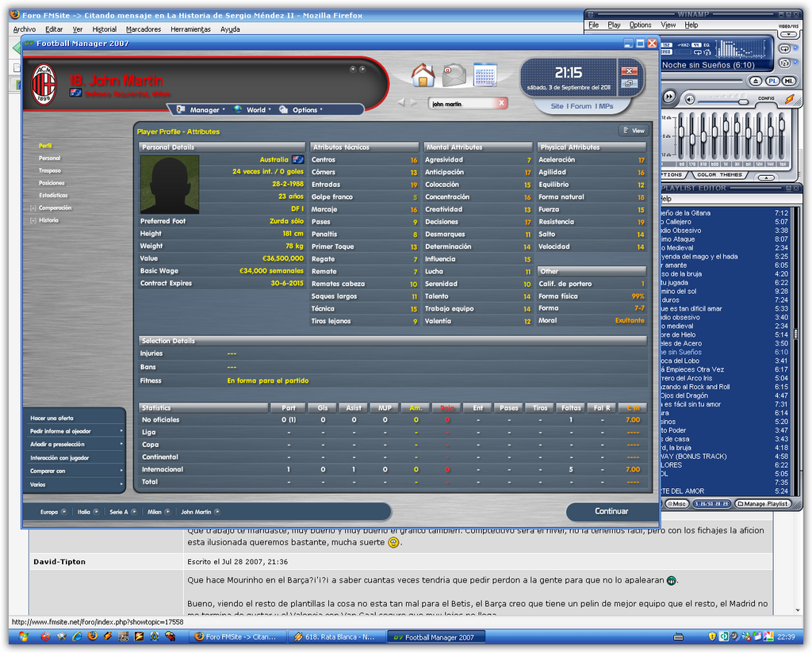Click the John Martin player photo silhouette
Image resolution: width=812 pixels, height=653 pixels.
(x=170, y=185)
